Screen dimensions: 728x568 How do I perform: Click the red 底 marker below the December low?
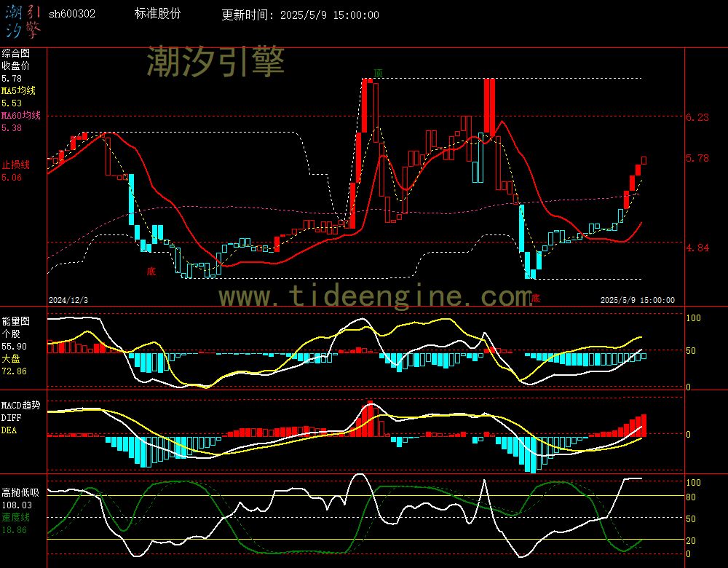151,271
